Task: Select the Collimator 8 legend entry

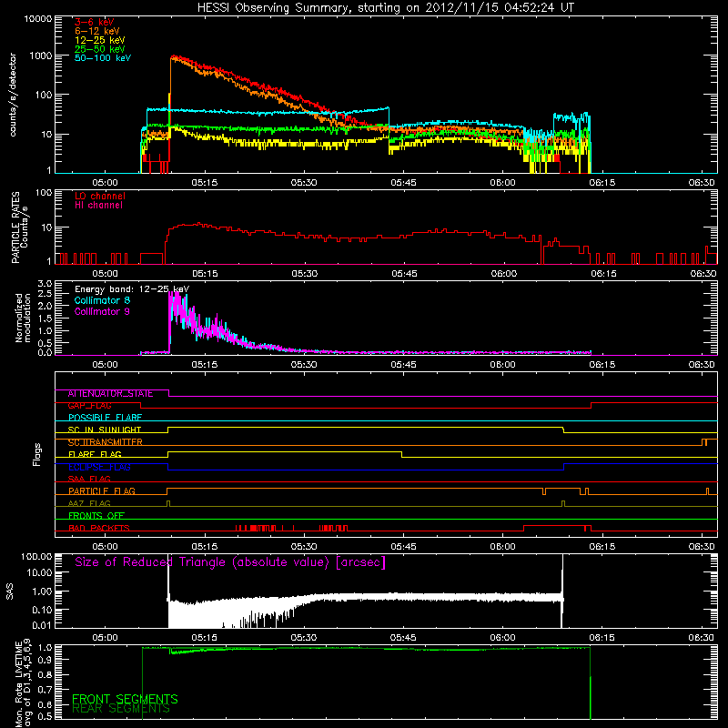Action: coord(102,300)
